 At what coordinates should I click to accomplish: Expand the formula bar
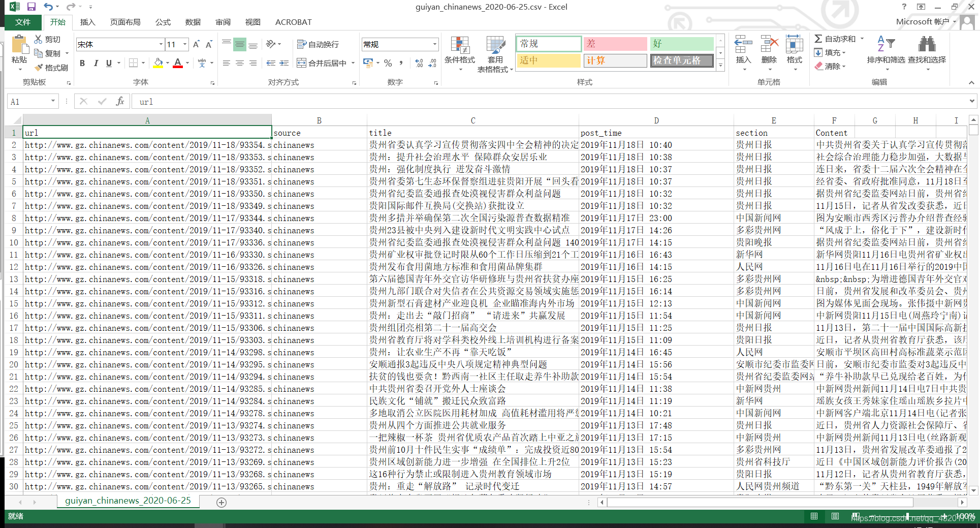click(x=971, y=101)
